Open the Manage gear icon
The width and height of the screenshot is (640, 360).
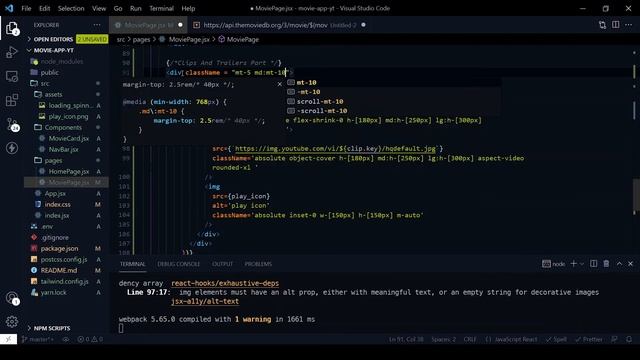(12, 322)
